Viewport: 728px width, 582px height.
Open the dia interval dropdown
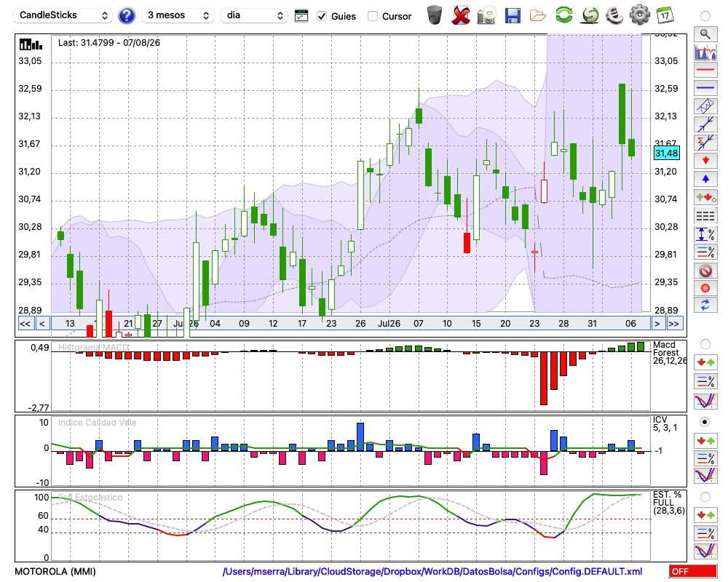point(254,15)
